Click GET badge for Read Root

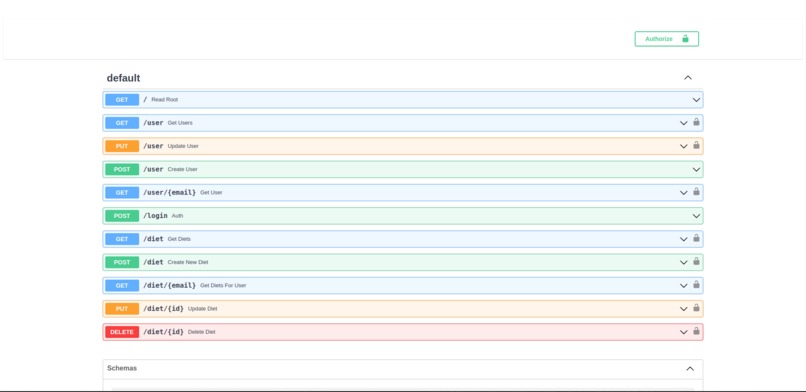pos(122,100)
